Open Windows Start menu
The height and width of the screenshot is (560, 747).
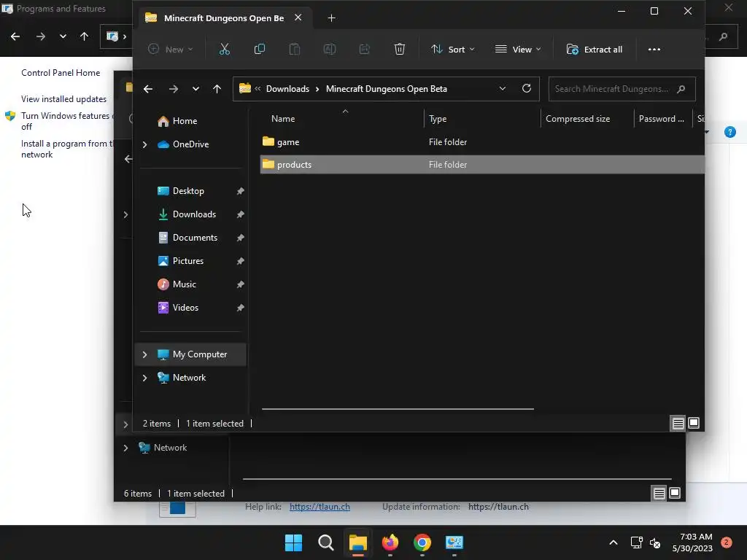tap(293, 542)
